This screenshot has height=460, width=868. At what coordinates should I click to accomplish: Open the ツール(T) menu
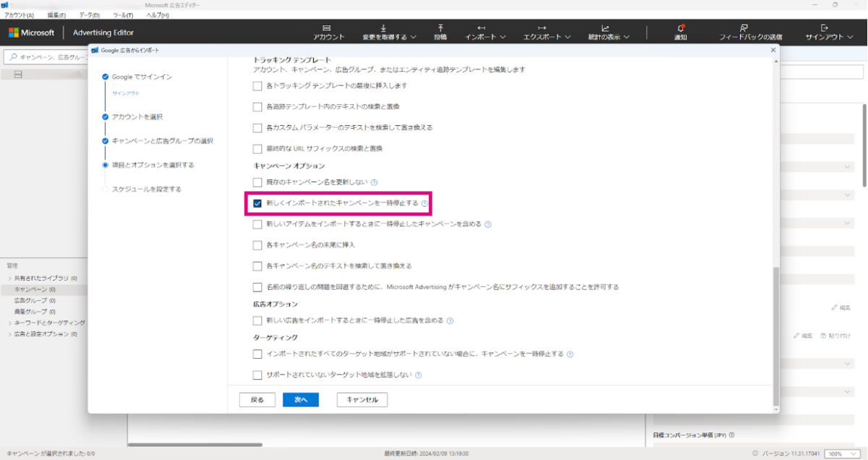click(x=124, y=15)
